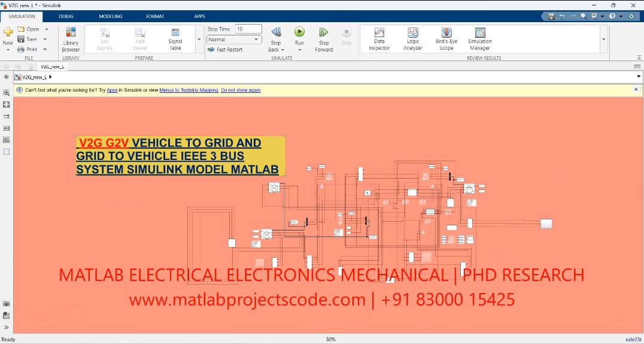
Task: Open the Signal Table
Action: coord(175,38)
